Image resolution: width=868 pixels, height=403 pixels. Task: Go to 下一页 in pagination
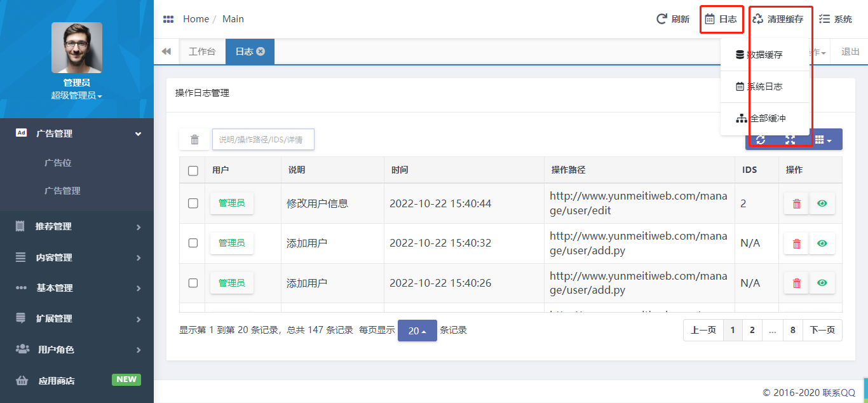click(x=822, y=331)
